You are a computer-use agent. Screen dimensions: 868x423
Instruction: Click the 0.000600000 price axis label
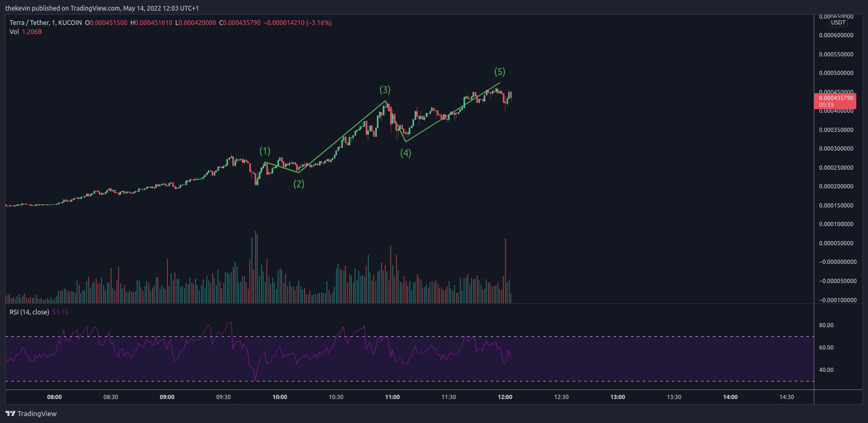pyautogui.click(x=836, y=36)
